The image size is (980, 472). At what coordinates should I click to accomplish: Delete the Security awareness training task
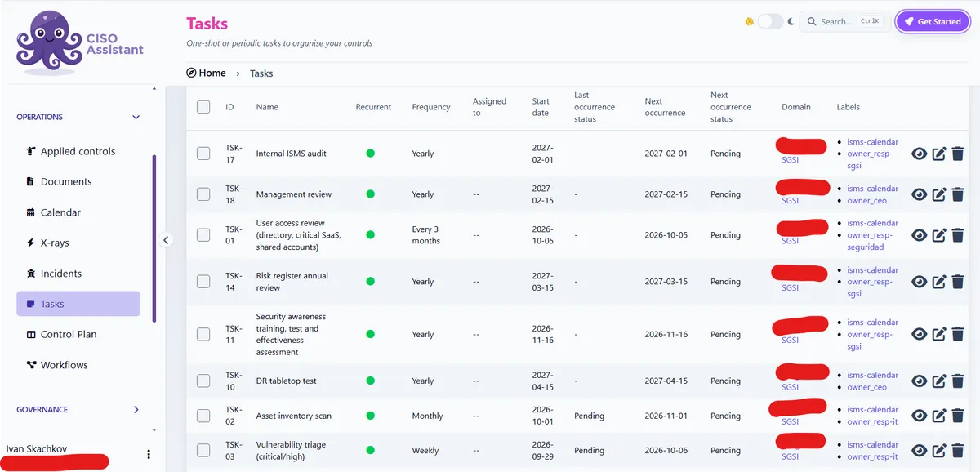[958, 334]
